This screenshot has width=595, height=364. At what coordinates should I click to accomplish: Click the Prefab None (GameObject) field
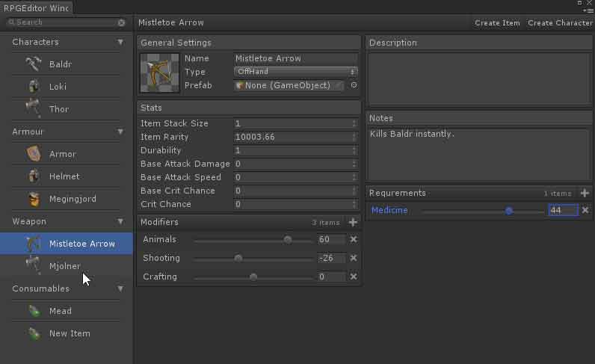pos(289,85)
